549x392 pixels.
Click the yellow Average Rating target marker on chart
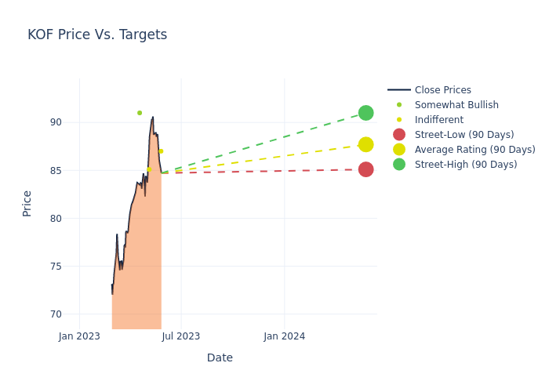[x=365, y=145]
